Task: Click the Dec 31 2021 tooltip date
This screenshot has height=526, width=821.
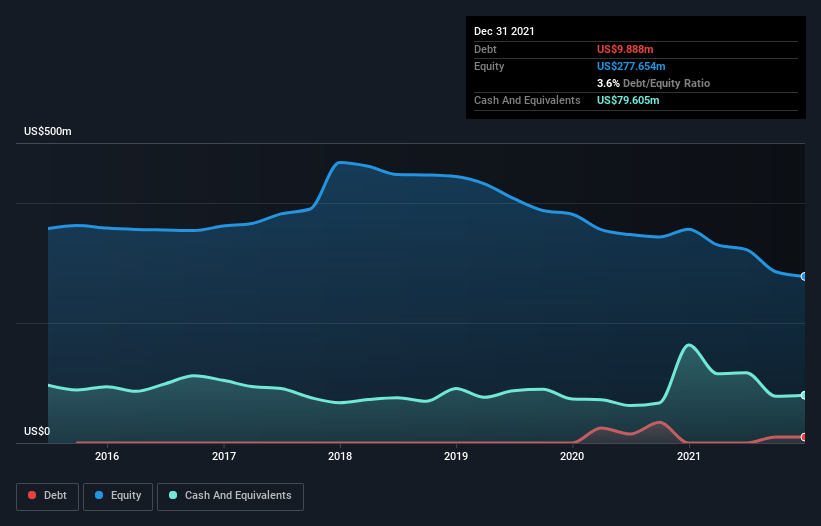Action: click(x=504, y=31)
